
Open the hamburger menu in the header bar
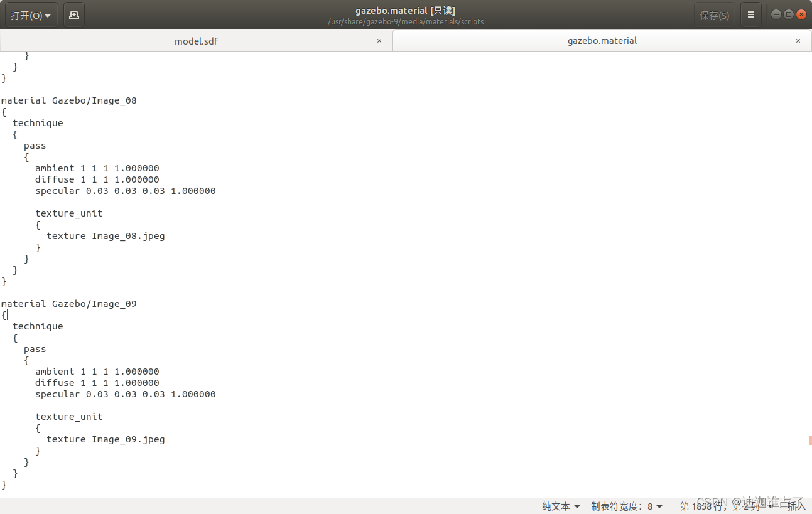pyautogui.click(x=750, y=15)
